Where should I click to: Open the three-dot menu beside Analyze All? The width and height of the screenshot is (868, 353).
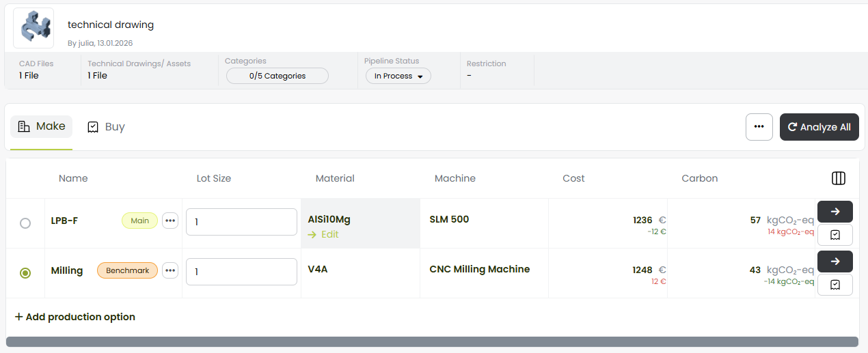[x=759, y=127]
